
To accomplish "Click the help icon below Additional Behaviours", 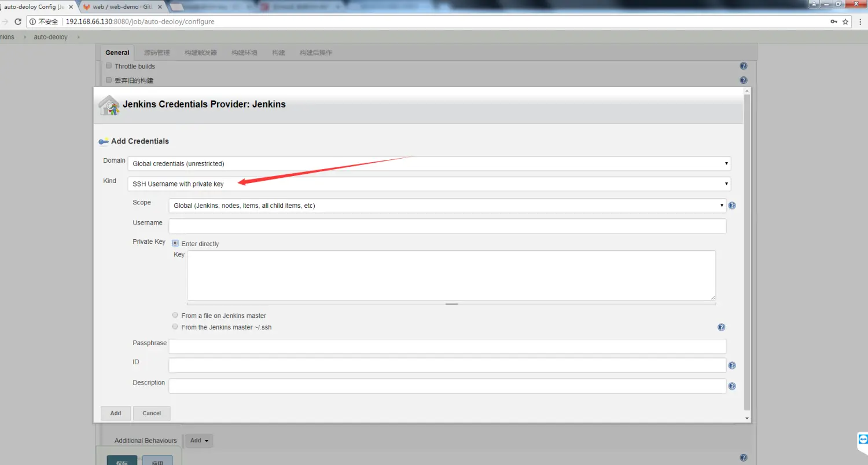I will click(744, 457).
